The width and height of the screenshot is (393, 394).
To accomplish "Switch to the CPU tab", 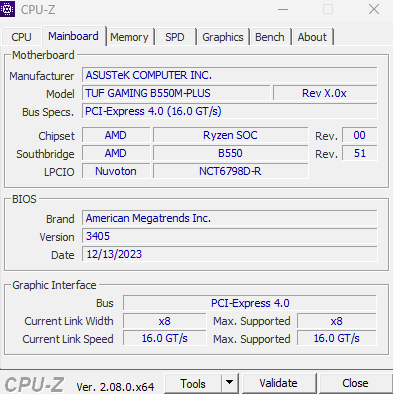I will (x=21, y=37).
